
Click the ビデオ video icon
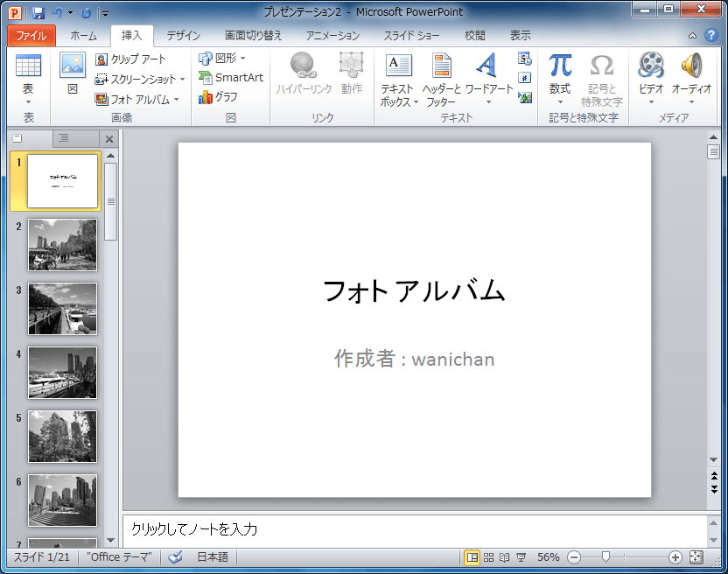(x=651, y=65)
